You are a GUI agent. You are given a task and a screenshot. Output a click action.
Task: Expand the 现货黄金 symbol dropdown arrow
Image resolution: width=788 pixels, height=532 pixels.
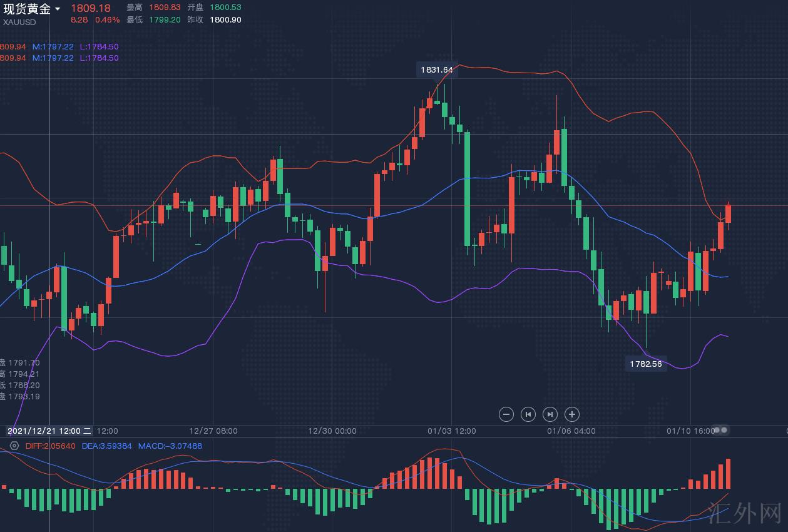pos(58,9)
